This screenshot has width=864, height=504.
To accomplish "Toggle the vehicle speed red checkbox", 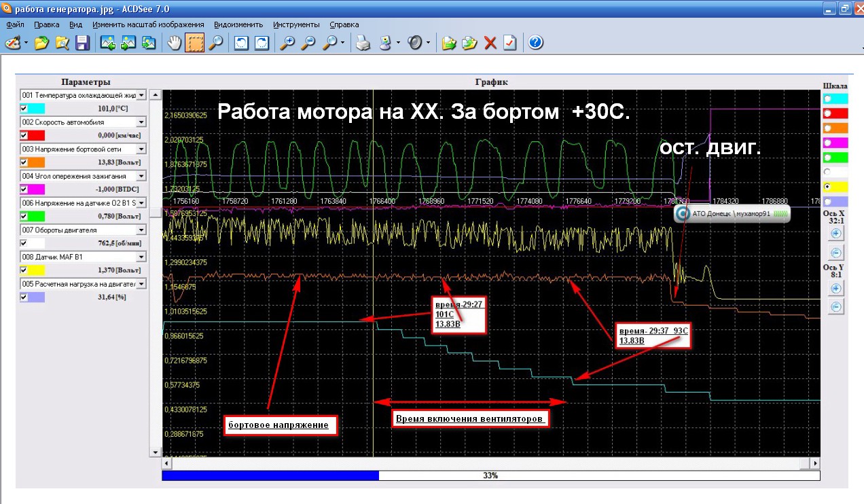I will tap(24, 135).
